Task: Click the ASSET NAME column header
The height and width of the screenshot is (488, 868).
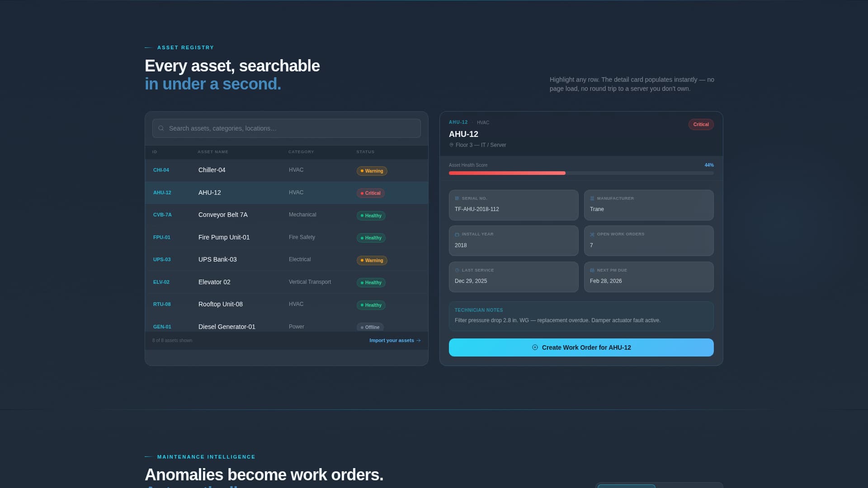Action: click(x=213, y=152)
